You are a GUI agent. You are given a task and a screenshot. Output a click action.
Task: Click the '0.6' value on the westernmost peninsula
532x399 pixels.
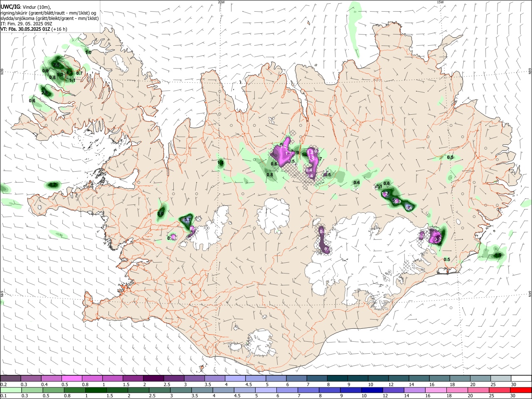32,101
